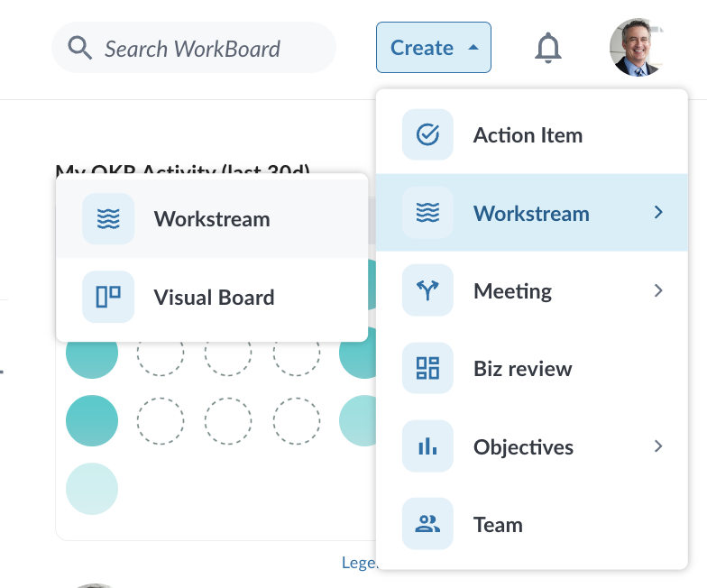Click the magnifying glass search icon

click(79, 48)
